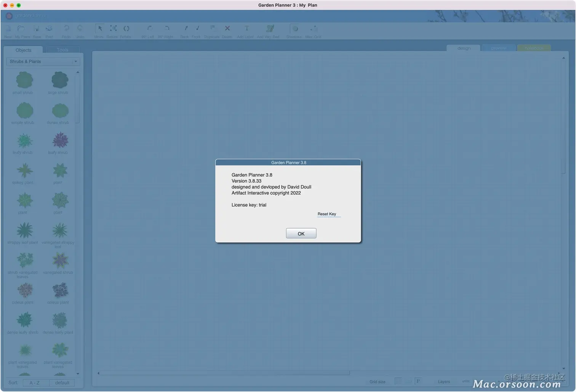Toggle the Shadows toolbar button

tap(294, 29)
